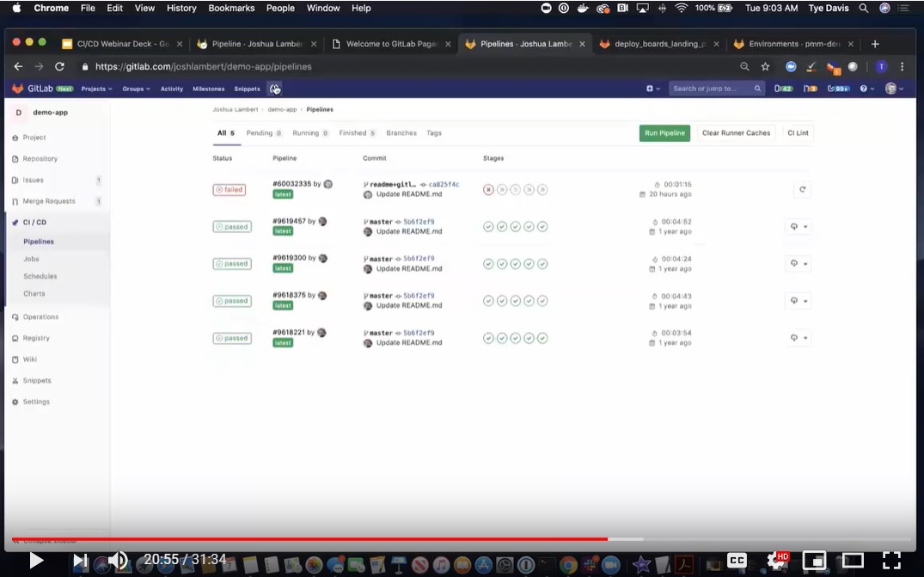Viewport: 924px width, 577px height.
Task: Expand the Groups dropdown in the navbar
Action: tap(136, 89)
